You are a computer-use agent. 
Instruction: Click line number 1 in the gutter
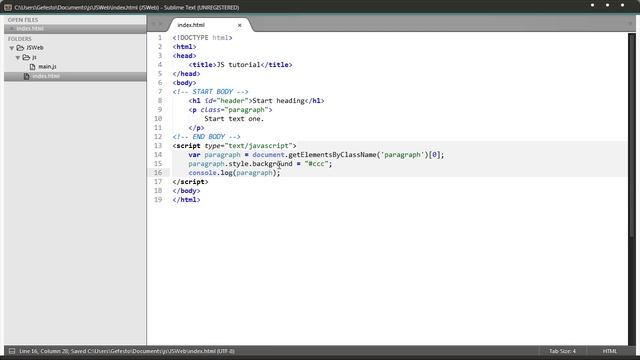point(160,38)
